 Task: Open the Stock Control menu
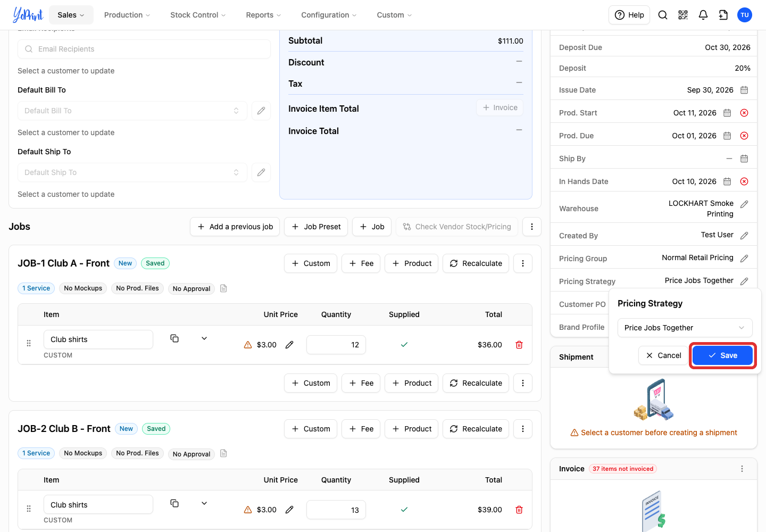[198, 15]
